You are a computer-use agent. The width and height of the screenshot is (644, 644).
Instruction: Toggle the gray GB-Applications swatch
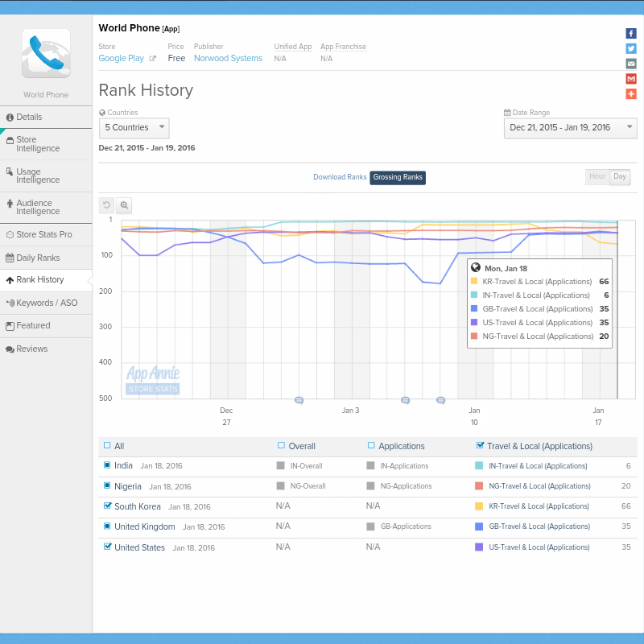coord(370,526)
